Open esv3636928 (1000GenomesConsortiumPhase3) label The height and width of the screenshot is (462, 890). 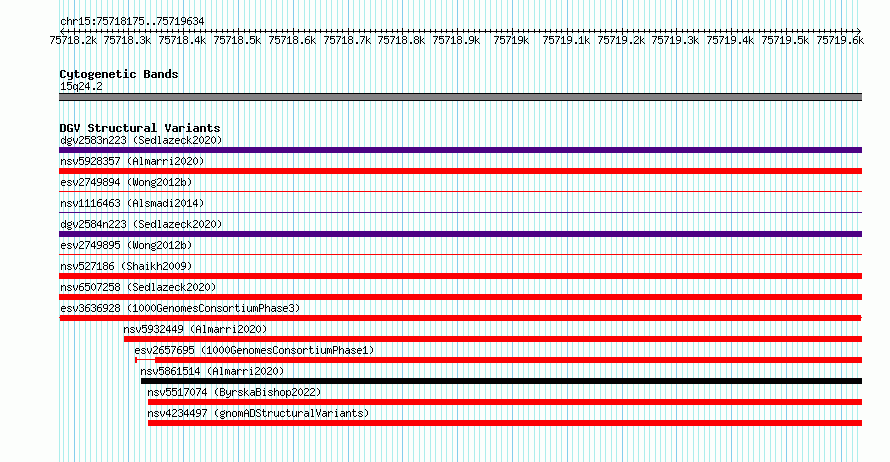coord(180,308)
